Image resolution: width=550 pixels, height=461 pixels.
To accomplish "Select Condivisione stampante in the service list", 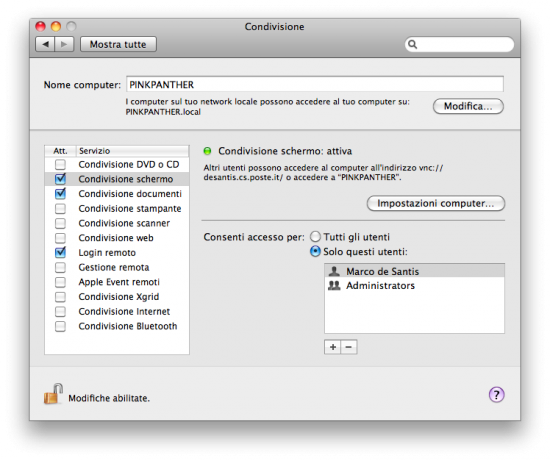I will click(x=117, y=208).
